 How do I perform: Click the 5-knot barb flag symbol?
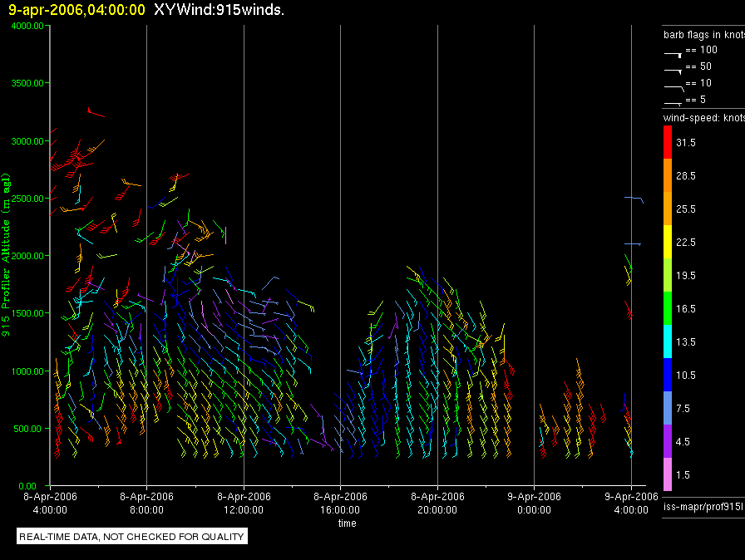[x=673, y=103]
